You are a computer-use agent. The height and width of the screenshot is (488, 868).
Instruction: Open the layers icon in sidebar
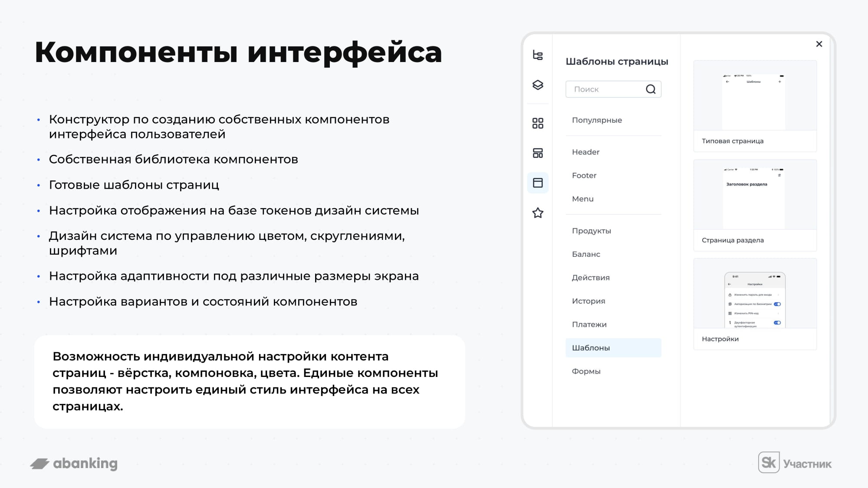(x=538, y=85)
